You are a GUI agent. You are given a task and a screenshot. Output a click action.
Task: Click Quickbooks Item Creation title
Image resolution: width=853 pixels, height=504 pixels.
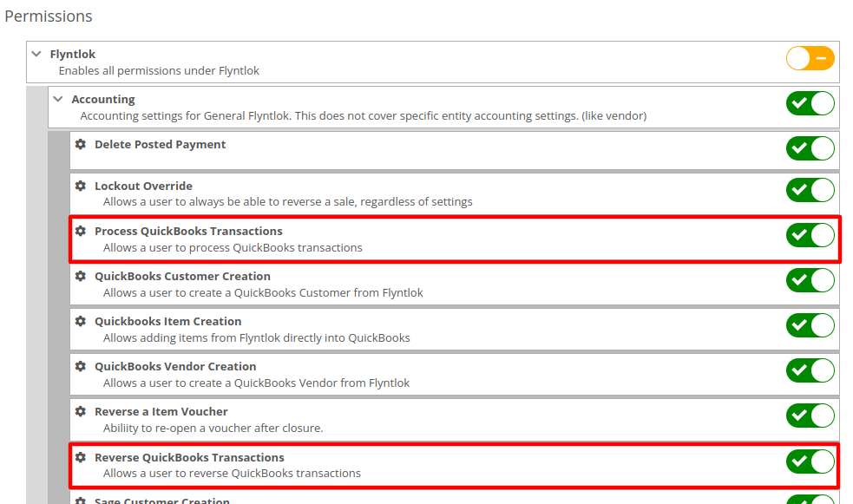coord(168,321)
